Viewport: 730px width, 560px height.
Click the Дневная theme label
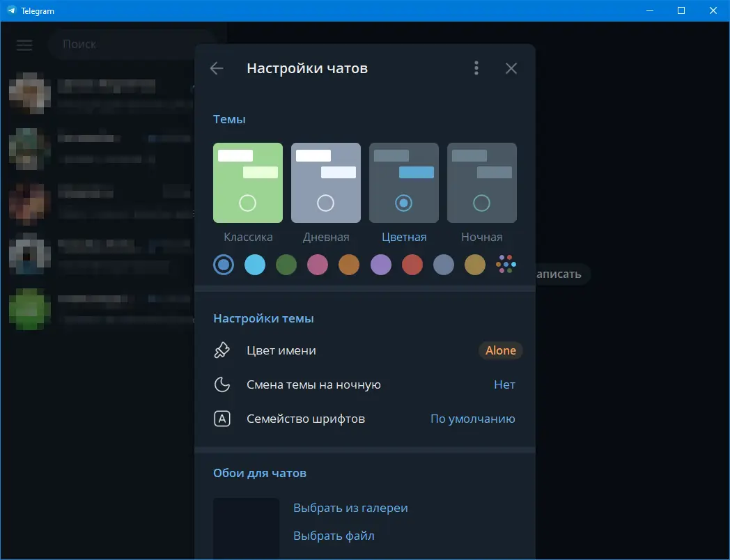[x=326, y=237]
